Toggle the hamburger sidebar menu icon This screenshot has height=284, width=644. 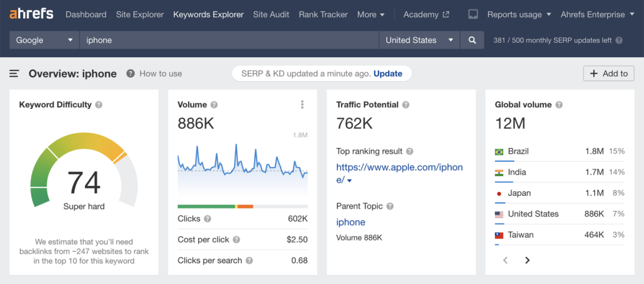click(x=14, y=74)
